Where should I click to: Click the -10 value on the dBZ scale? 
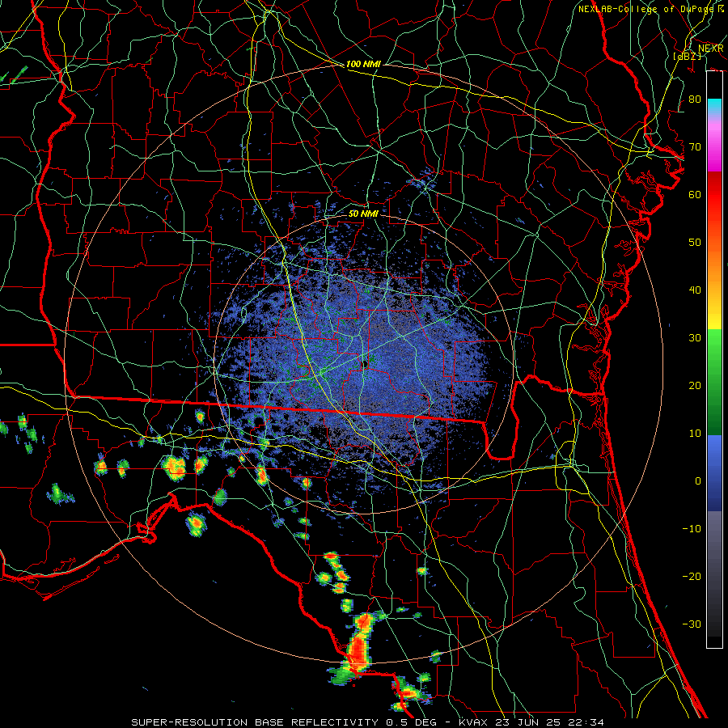692,529
